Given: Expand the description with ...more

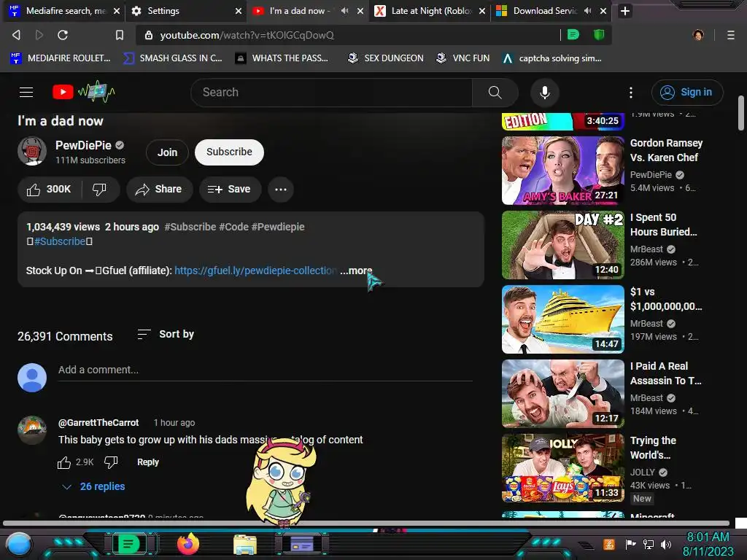Looking at the screenshot, I should pos(356,271).
